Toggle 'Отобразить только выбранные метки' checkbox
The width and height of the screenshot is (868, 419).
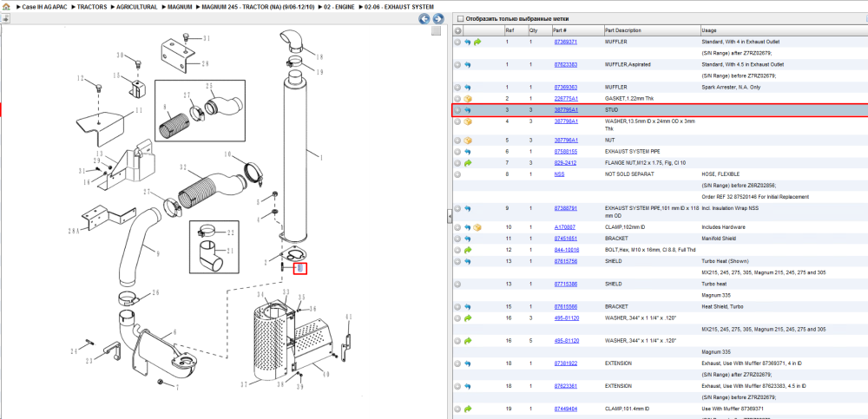459,19
